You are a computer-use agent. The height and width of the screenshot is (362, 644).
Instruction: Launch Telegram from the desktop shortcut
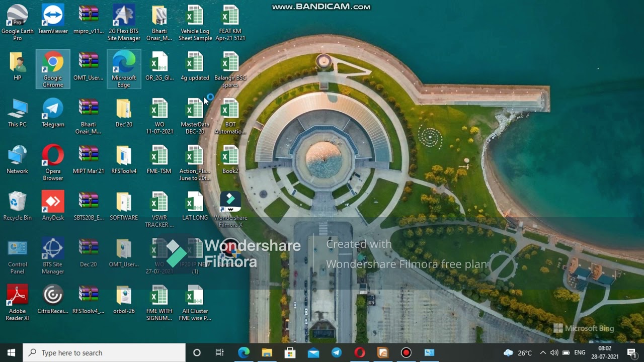53,113
